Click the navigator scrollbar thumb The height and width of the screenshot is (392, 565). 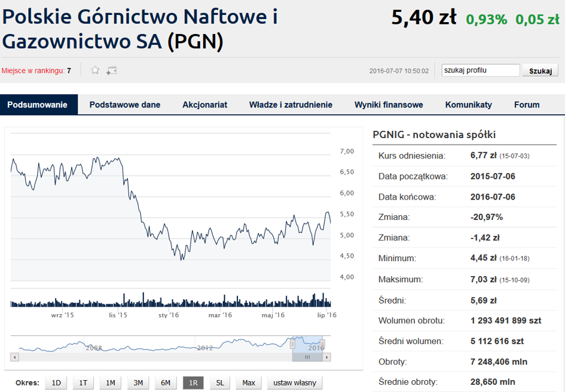coord(307,357)
